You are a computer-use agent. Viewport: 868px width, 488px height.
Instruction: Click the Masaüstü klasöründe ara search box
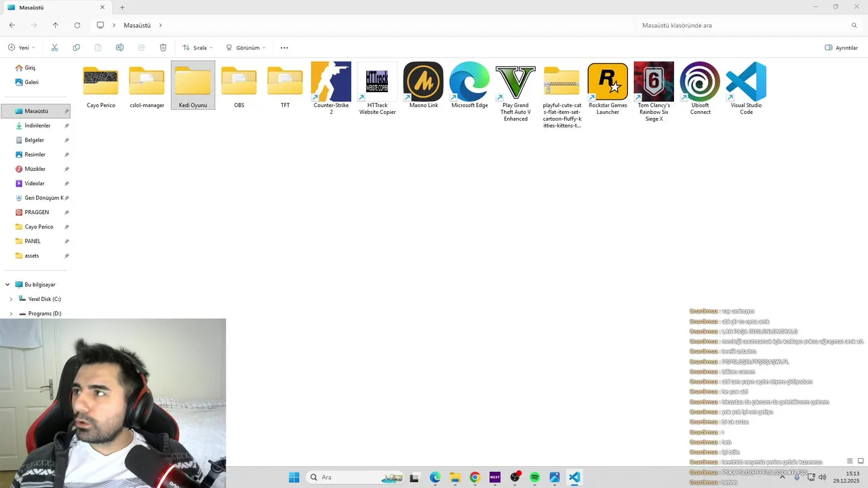pyautogui.click(x=749, y=25)
